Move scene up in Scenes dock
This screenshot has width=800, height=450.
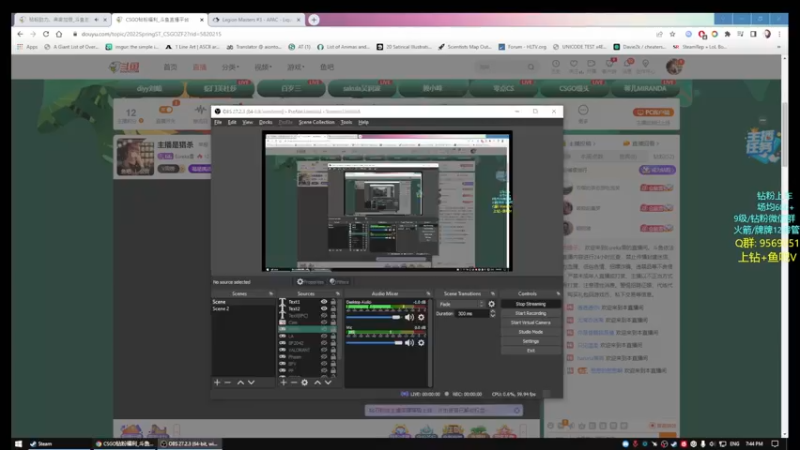[x=240, y=382]
